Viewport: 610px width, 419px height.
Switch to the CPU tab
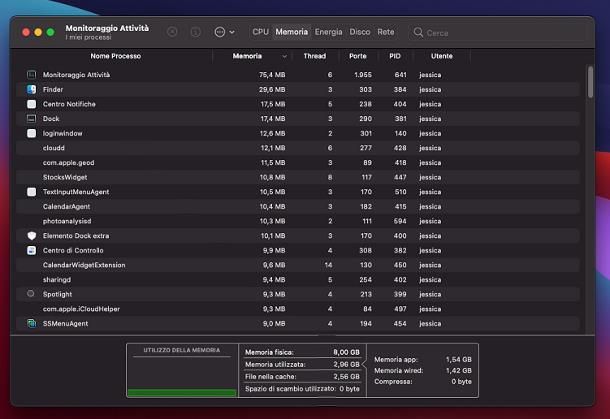click(x=260, y=32)
